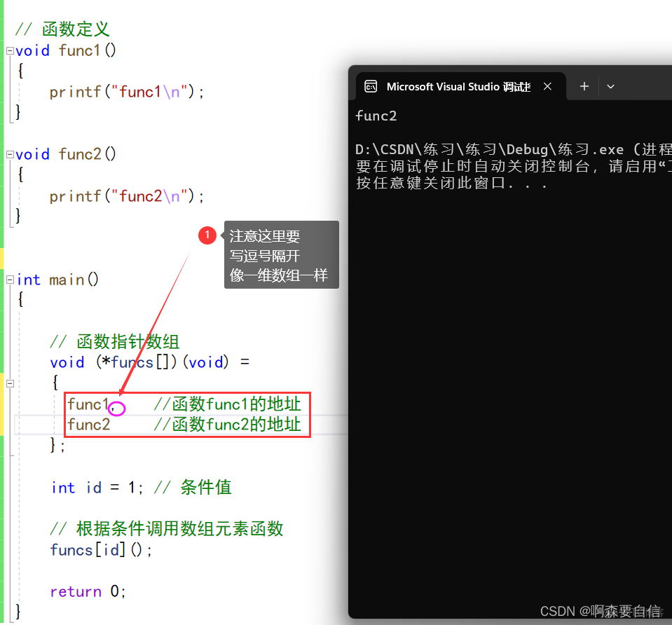Collapse the func1 function body

click(9, 50)
